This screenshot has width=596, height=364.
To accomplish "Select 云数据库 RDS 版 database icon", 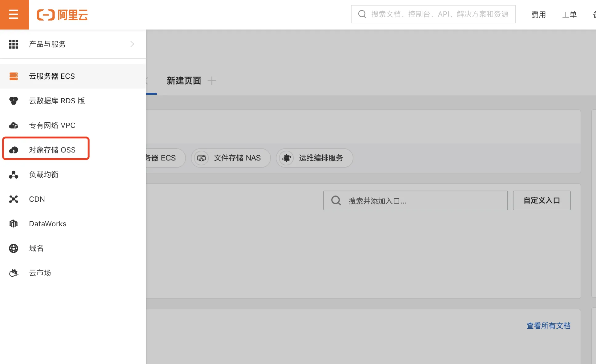I will (x=14, y=101).
